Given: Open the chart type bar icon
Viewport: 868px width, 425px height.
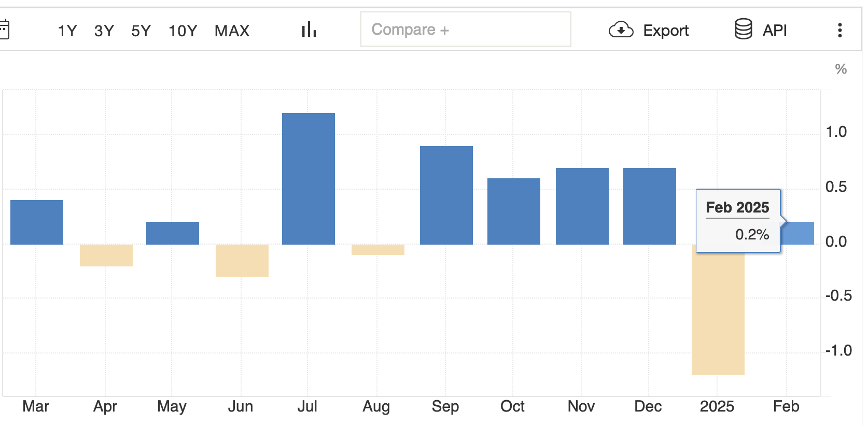Looking at the screenshot, I should click(x=309, y=30).
